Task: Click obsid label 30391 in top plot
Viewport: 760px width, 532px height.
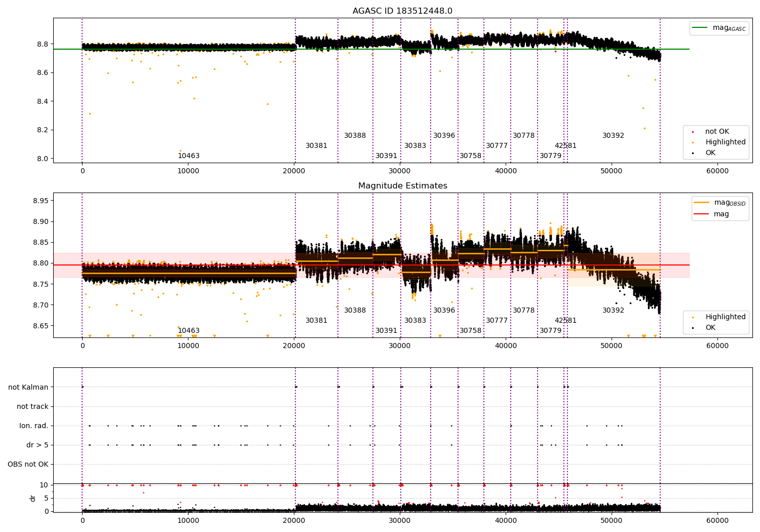Action: (386, 156)
